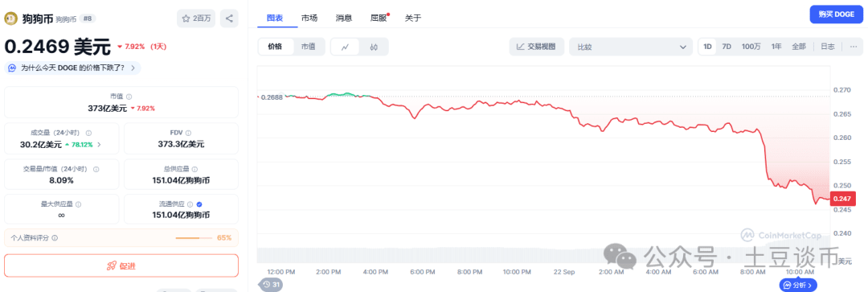The width and height of the screenshot is (868, 292).
Task: Switch to the candlestick chart icon
Action: (374, 47)
